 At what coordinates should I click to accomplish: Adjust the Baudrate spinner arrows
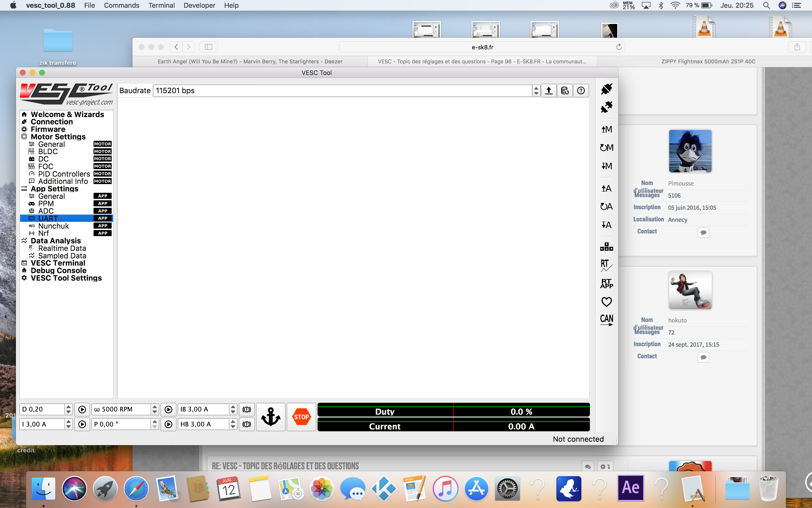(536, 90)
